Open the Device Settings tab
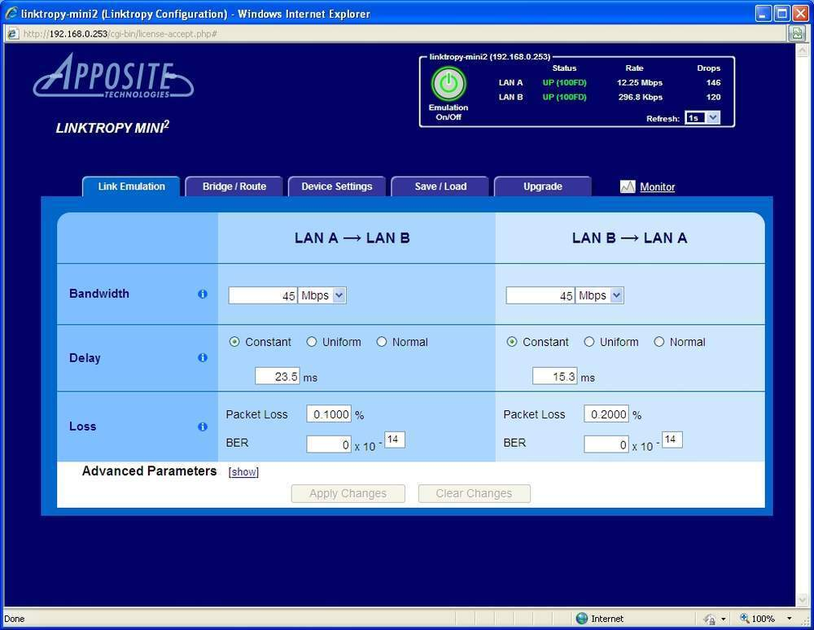Screen dimensions: 814x630 point(336,185)
